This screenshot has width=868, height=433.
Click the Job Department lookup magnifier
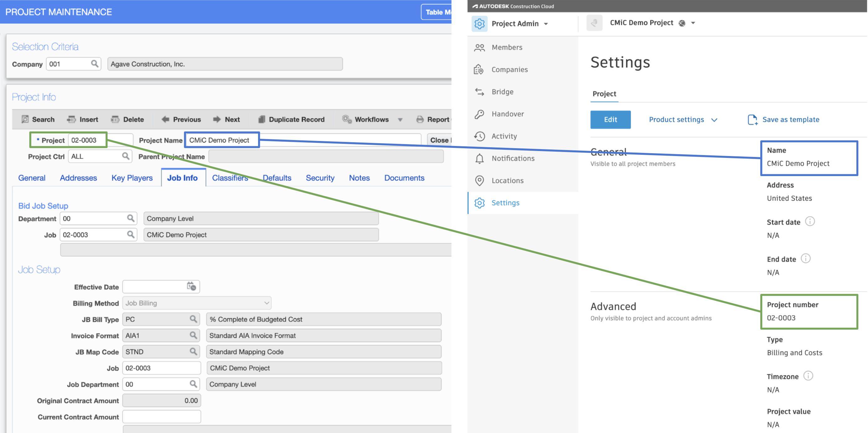pyautogui.click(x=193, y=384)
